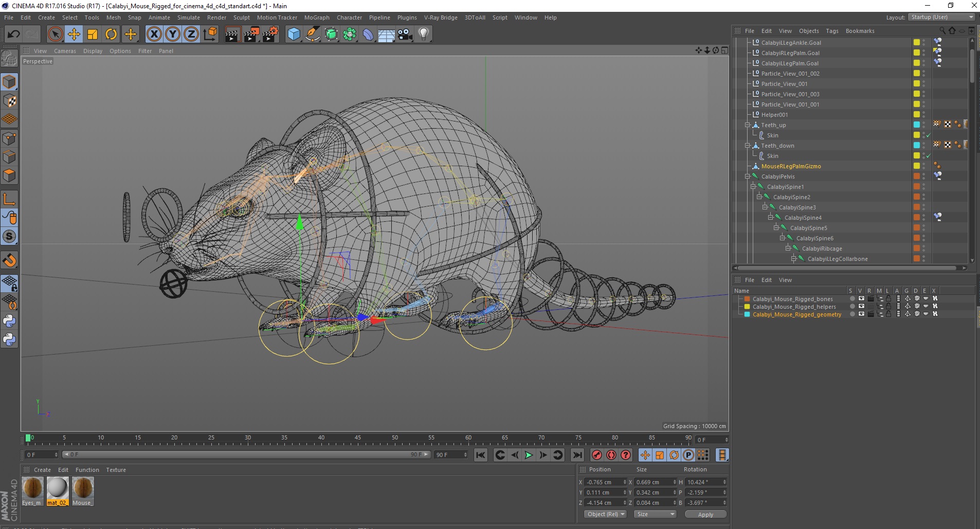Toggle Position keyframe recording
Viewport: 980px width, 529px height.
coord(645,455)
